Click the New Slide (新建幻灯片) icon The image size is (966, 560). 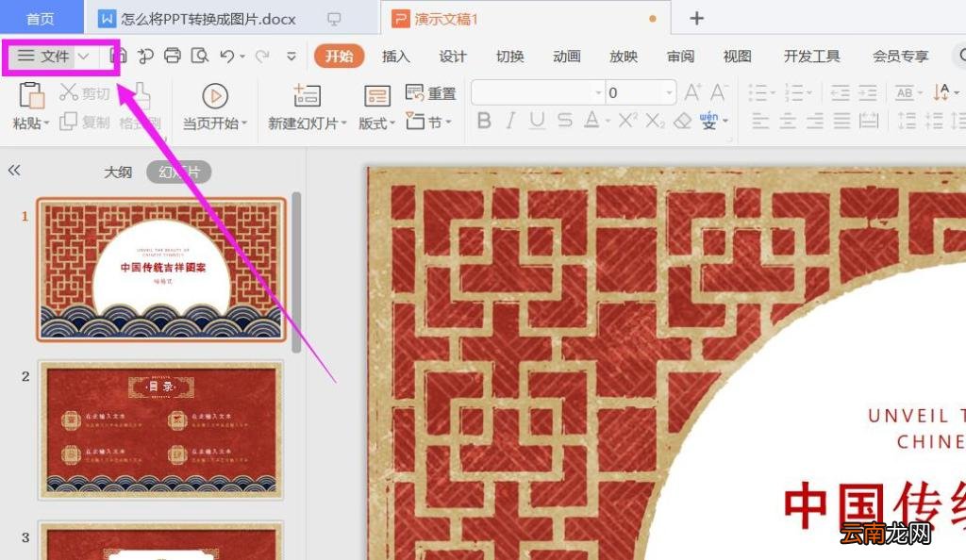[307, 96]
